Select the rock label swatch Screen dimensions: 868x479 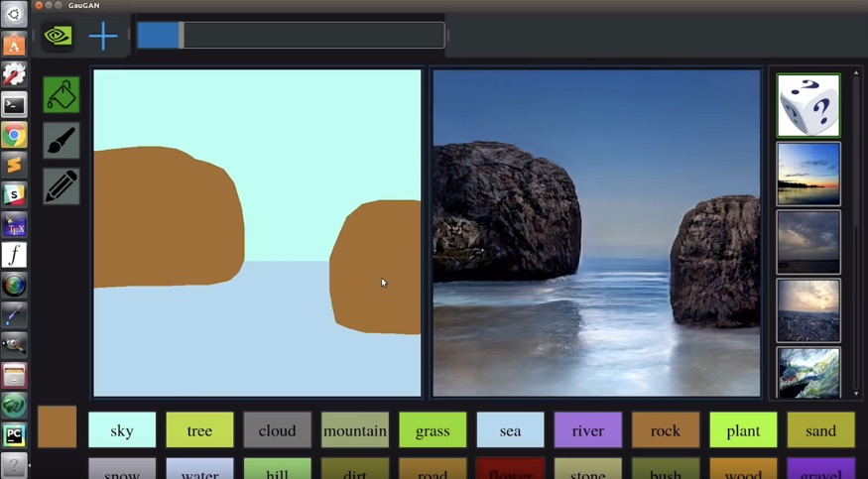click(666, 429)
